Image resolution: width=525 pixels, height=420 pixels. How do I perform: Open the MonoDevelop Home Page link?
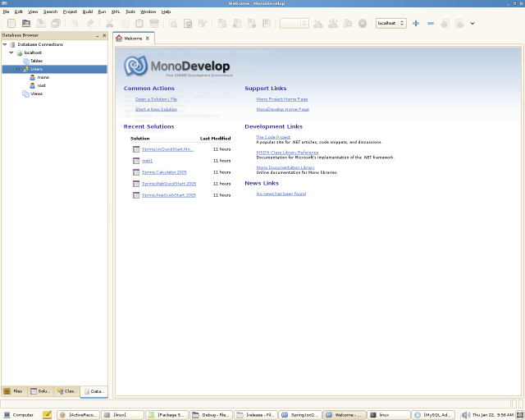pos(282,109)
